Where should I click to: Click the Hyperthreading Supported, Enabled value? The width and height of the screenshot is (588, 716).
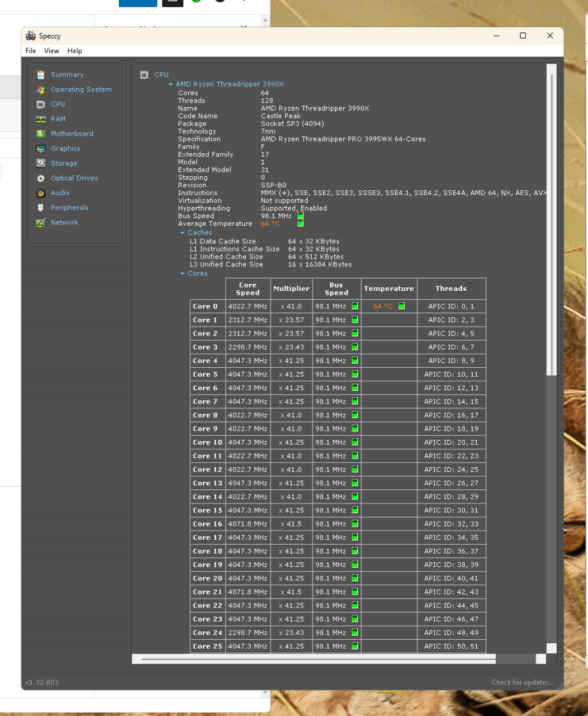(x=294, y=208)
